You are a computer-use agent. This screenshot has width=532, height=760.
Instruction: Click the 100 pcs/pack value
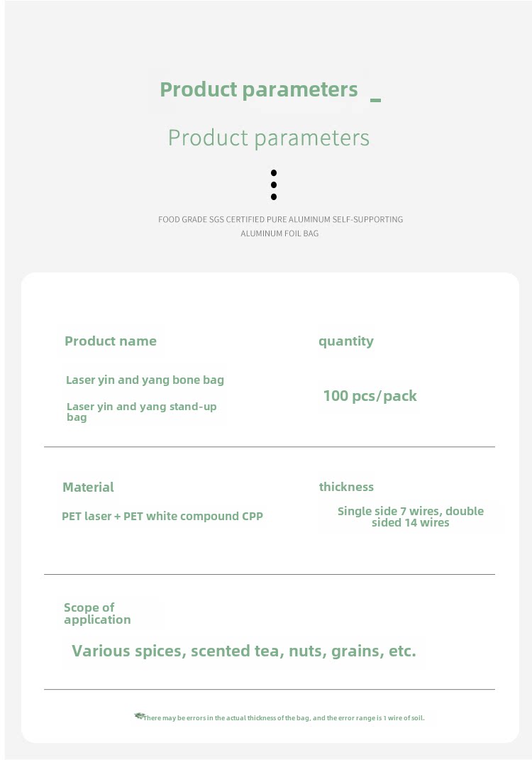point(370,396)
